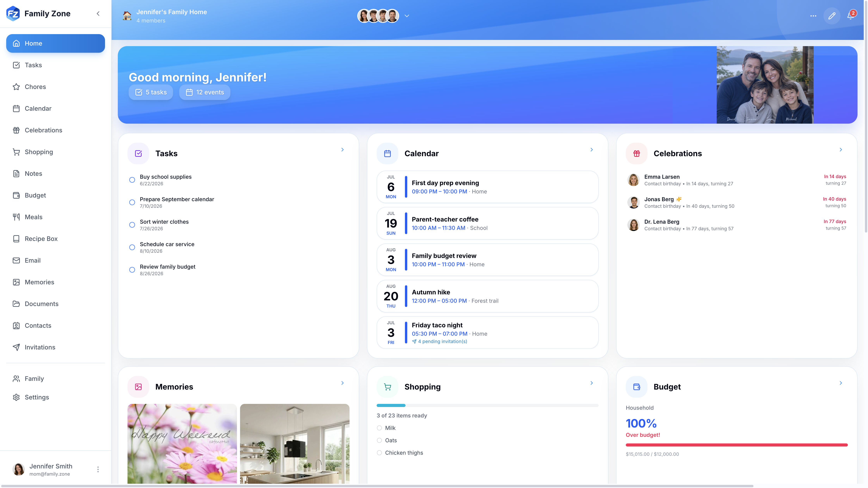
Task: Click the family photo in the banner
Action: click(x=765, y=85)
